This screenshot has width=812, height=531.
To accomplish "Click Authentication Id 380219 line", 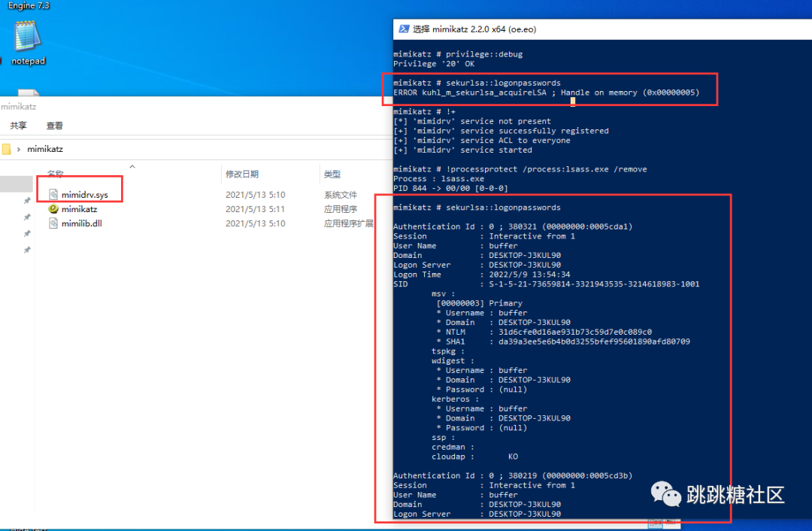I will click(x=513, y=475).
